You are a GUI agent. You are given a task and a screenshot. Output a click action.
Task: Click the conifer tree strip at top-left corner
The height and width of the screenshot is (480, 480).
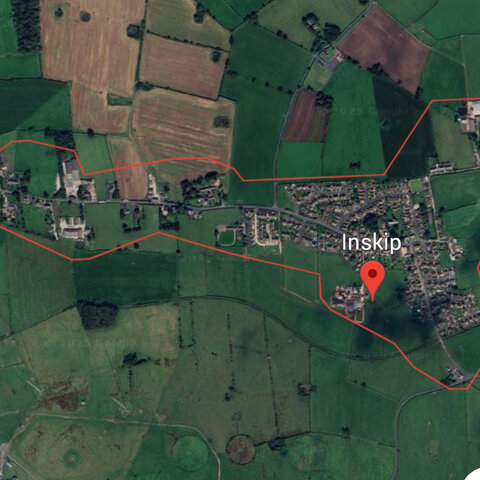[26, 25]
